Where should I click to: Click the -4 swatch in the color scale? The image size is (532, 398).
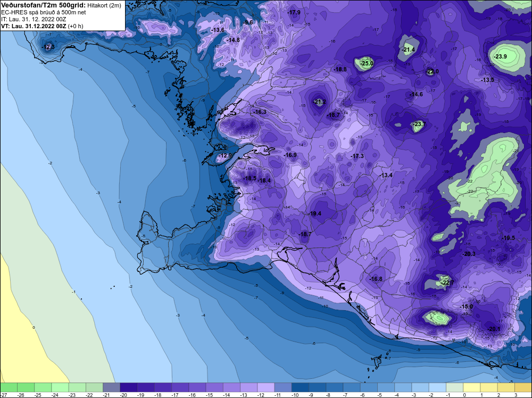(x=403, y=387)
